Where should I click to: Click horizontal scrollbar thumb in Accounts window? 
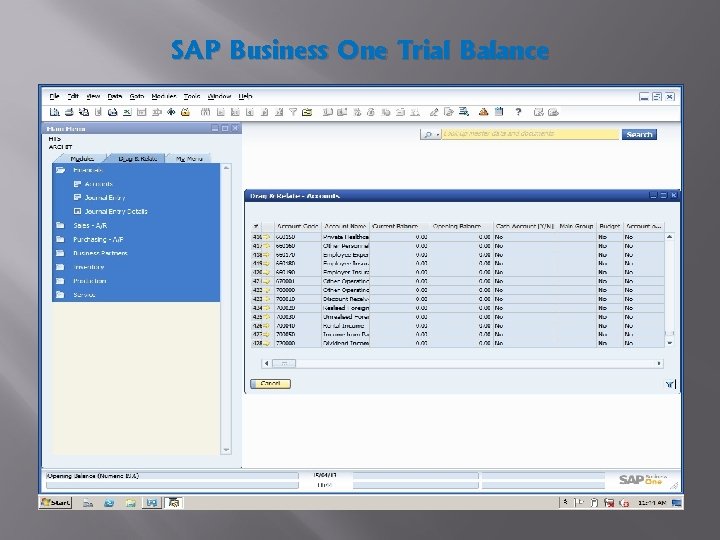click(284, 363)
